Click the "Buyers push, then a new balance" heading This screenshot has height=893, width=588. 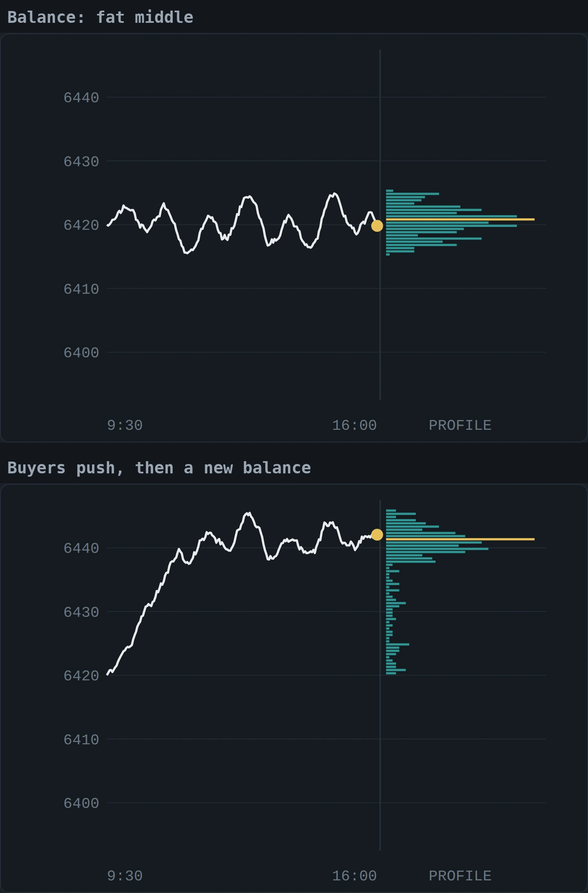coord(159,468)
